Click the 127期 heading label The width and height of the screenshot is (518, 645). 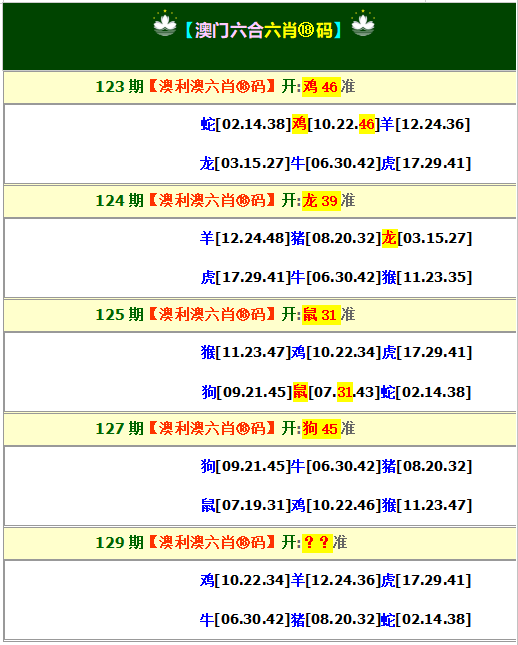[120, 429]
